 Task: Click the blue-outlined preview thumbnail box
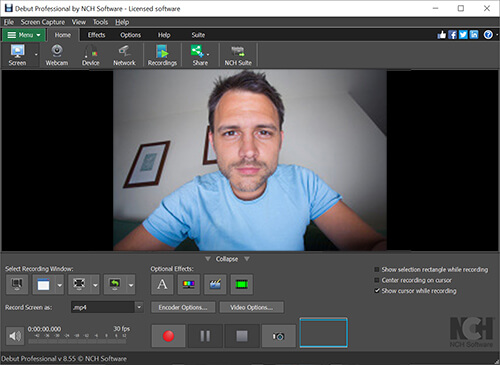coord(324,333)
